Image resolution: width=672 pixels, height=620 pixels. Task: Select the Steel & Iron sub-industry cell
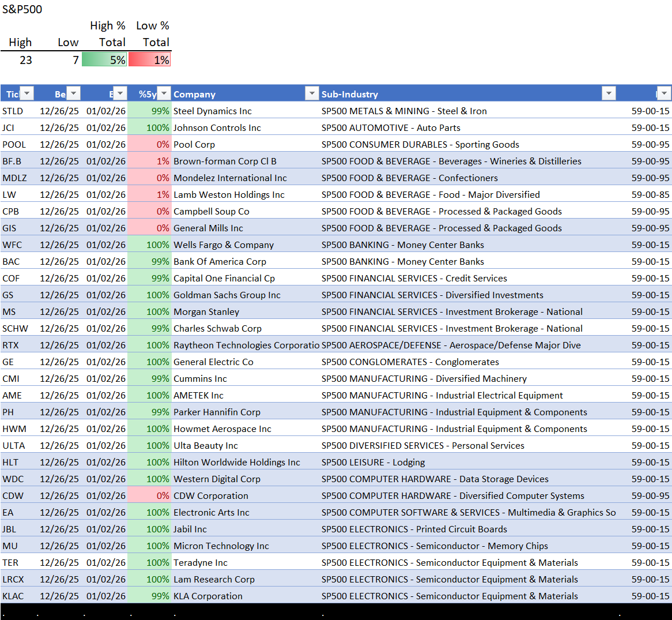[x=468, y=111]
